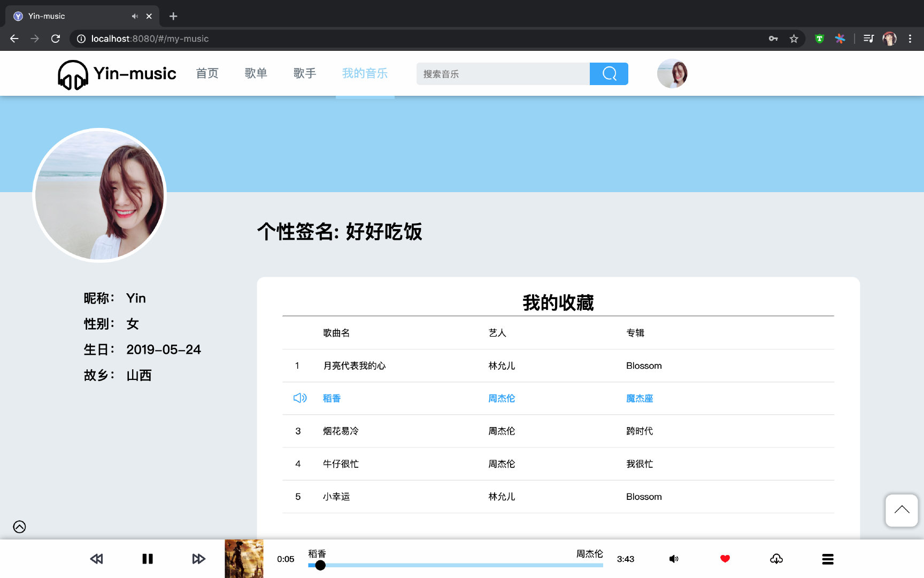View site information icon
The width and height of the screenshot is (924, 578).
pyautogui.click(x=81, y=39)
